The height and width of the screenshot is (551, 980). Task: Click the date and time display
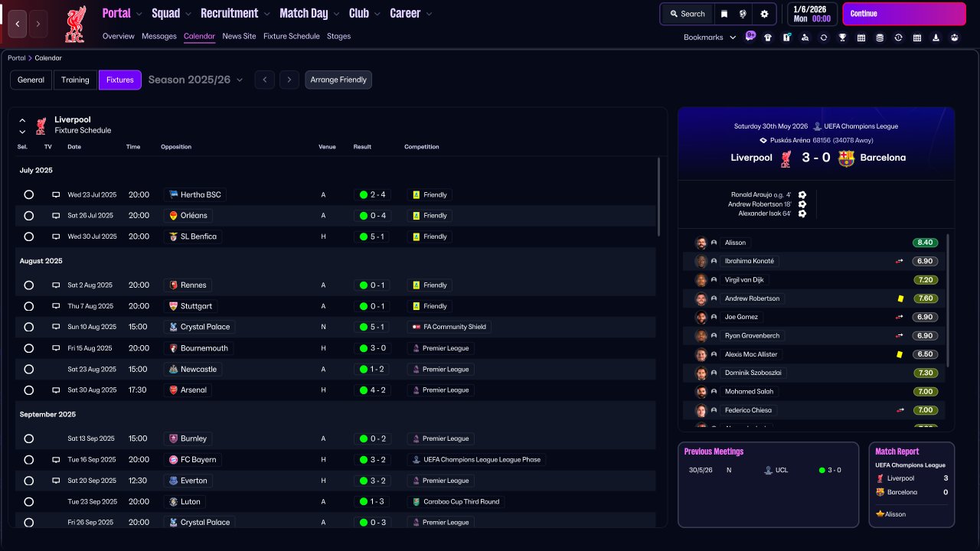tap(812, 14)
